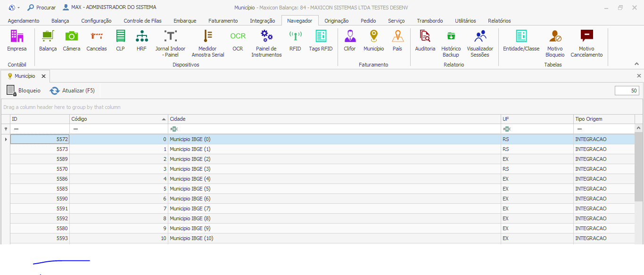
Task: Open Auditoria report icon
Action: [425, 41]
